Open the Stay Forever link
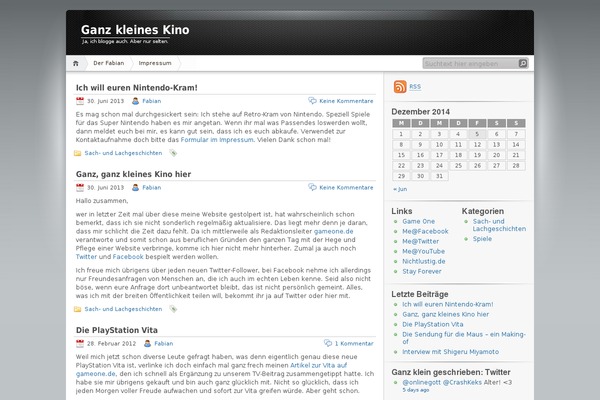Viewport: 600px width, 400px height. coord(422,271)
